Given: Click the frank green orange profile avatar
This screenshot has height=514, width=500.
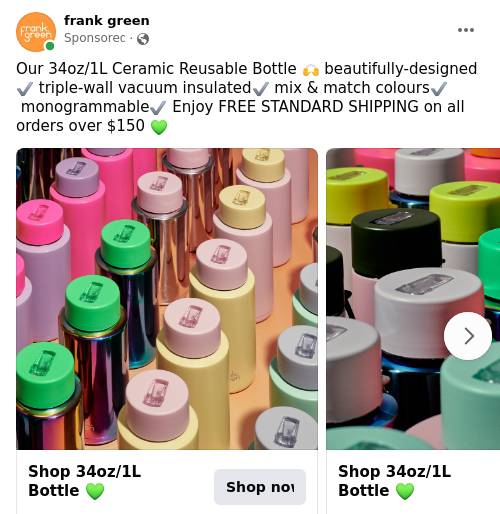Looking at the screenshot, I should (x=36, y=32).
